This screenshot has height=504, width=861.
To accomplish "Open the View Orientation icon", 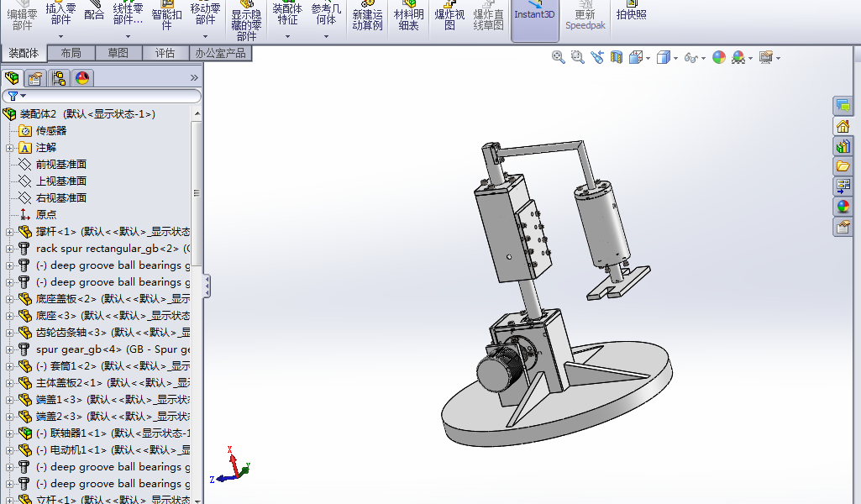I will tap(636, 57).
